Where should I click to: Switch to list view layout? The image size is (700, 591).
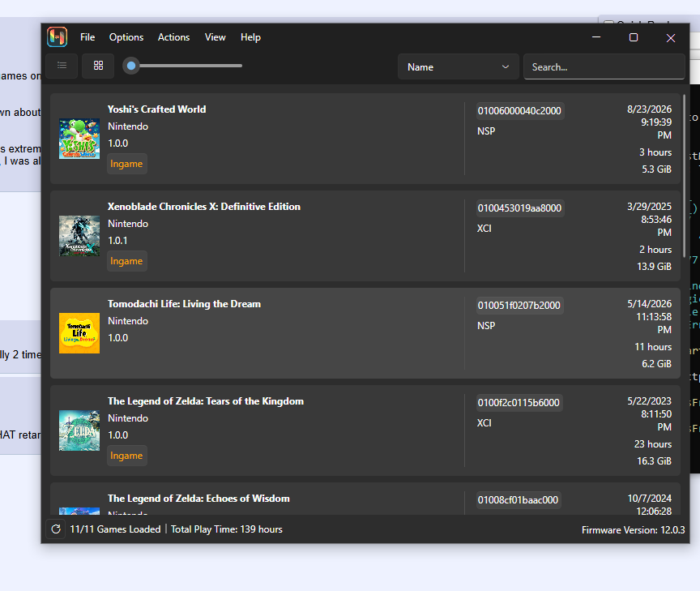point(62,66)
